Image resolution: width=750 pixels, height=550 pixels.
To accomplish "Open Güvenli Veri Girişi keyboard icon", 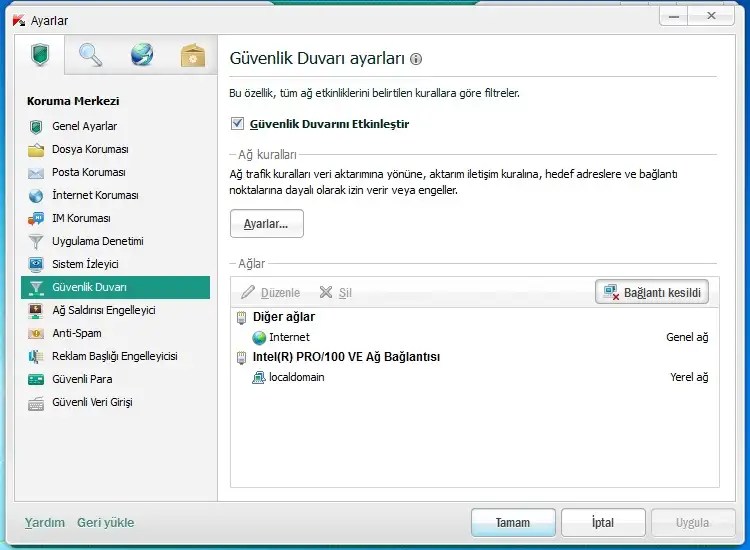I will 36,403.
